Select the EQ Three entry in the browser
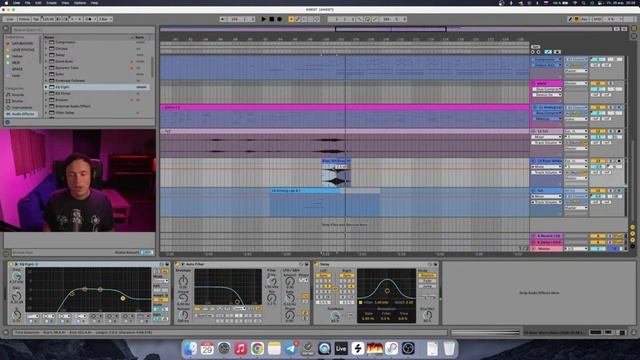The height and width of the screenshot is (360, 640). [x=63, y=93]
